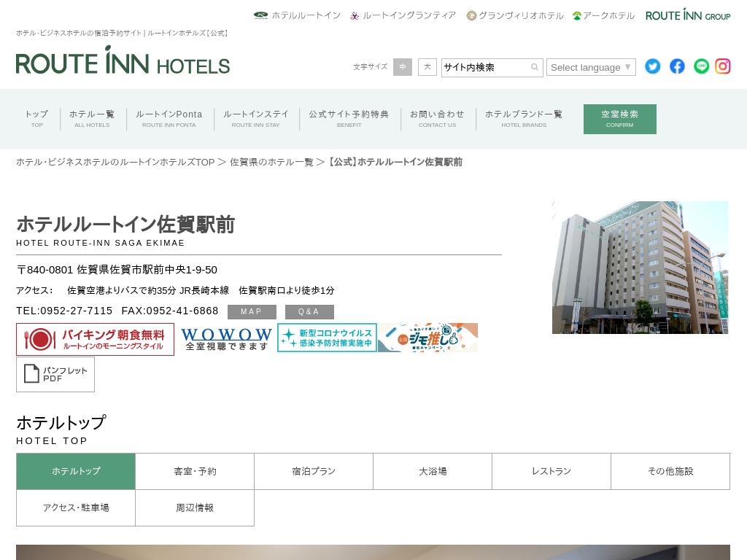
Task: Click the バイキング朝食無料 banner
Action: pyautogui.click(x=96, y=340)
